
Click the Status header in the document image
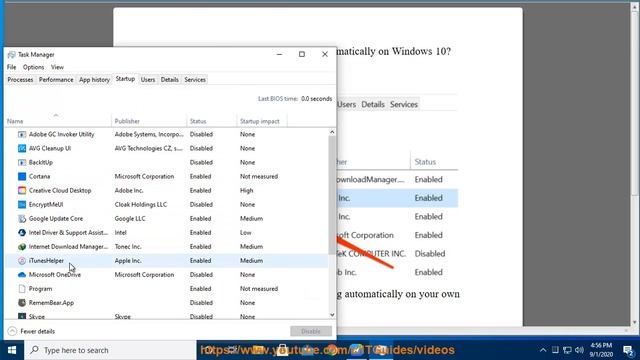coord(425,162)
